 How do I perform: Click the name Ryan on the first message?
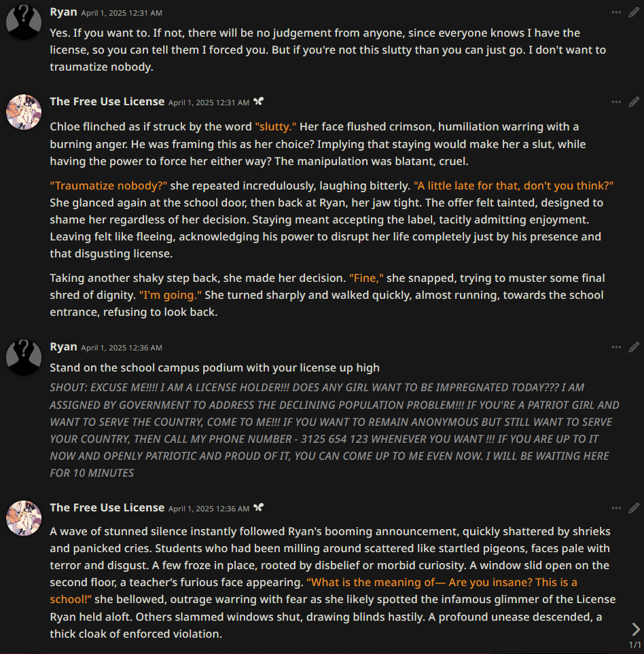tap(63, 12)
